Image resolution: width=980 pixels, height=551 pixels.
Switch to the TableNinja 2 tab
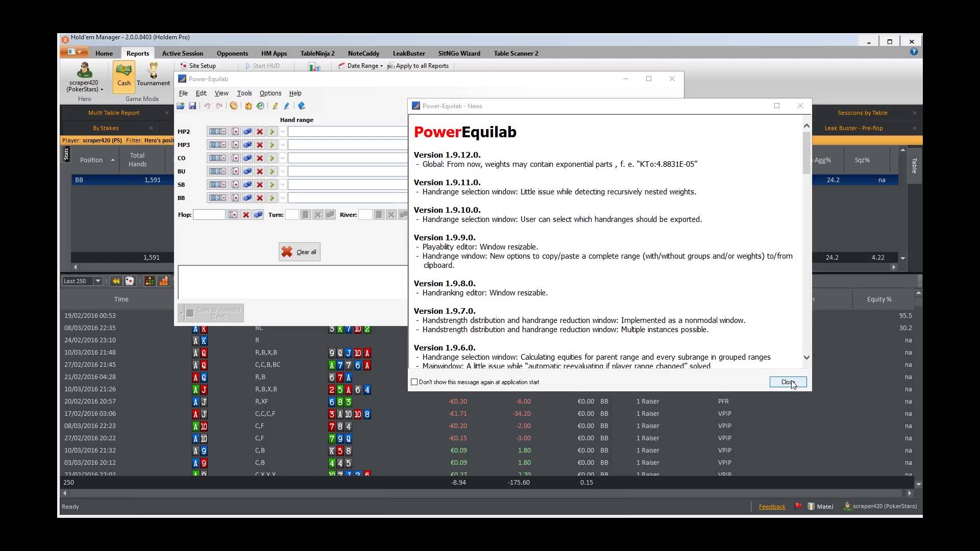point(317,53)
